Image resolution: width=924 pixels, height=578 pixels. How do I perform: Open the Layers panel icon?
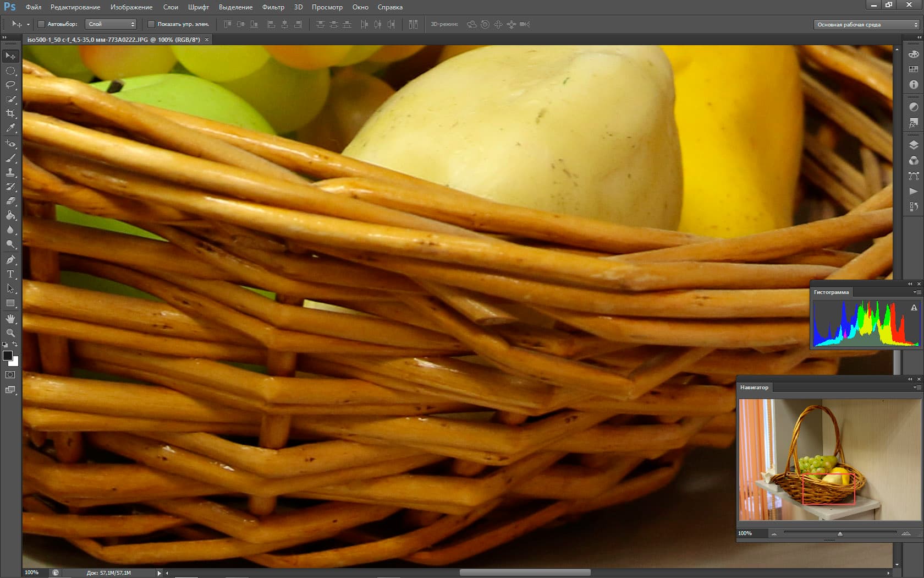(x=914, y=145)
